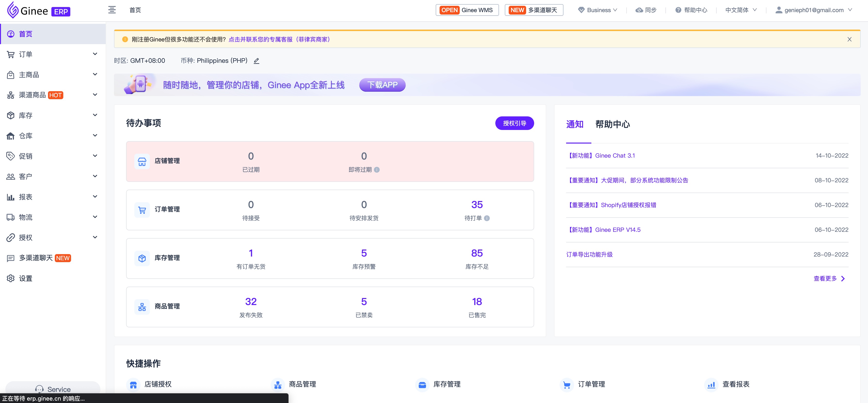Viewport: 868px width, 403px height.
Task: Open 设置 in the sidebar menu
Action: 53,278
